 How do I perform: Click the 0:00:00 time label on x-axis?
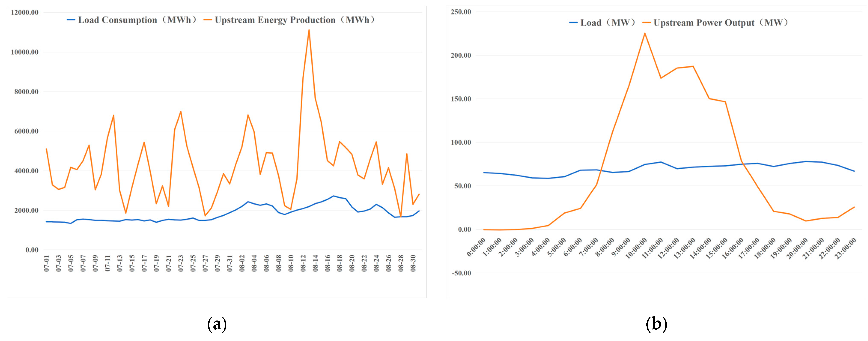coord(476,247)
